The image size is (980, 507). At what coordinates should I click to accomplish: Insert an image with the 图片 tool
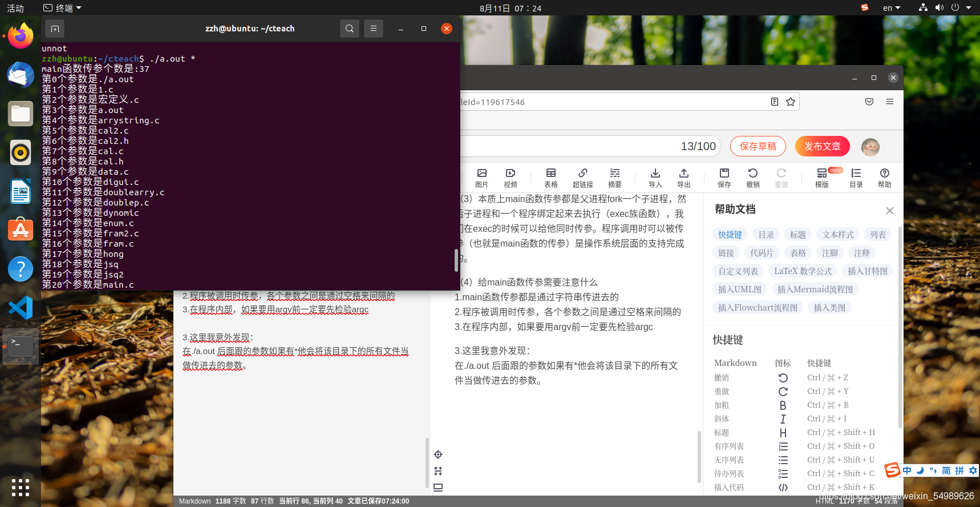[x=482, y=178]
